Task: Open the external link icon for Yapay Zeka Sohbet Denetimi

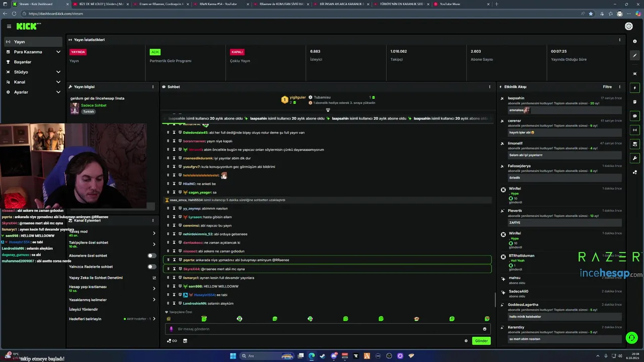Action: (x=154, y=278)
